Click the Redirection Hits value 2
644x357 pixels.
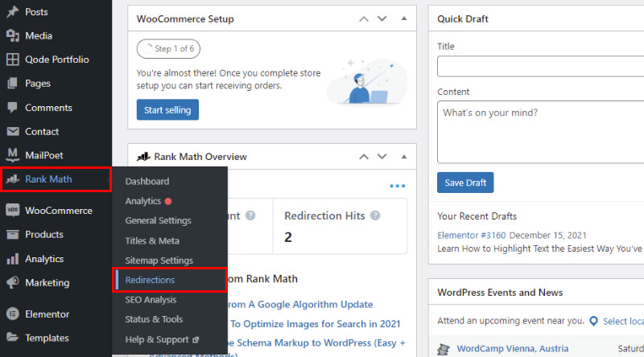point(288,237)
